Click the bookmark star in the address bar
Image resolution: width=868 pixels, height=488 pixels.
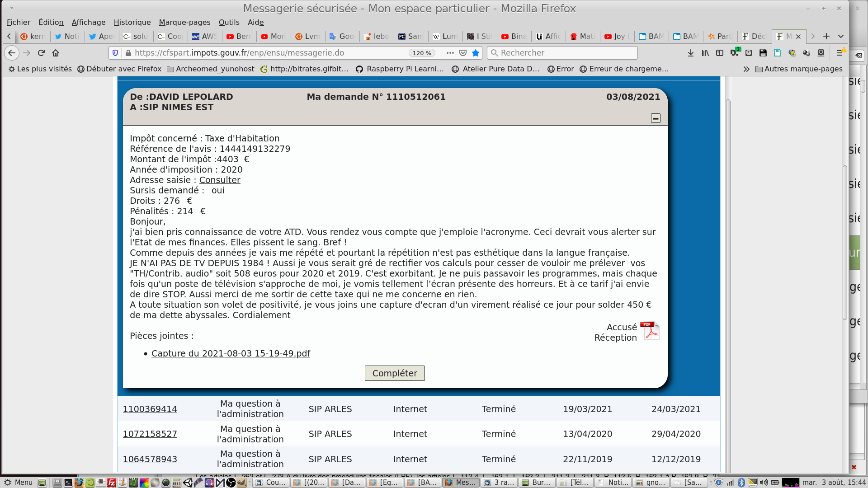(476, 53)
